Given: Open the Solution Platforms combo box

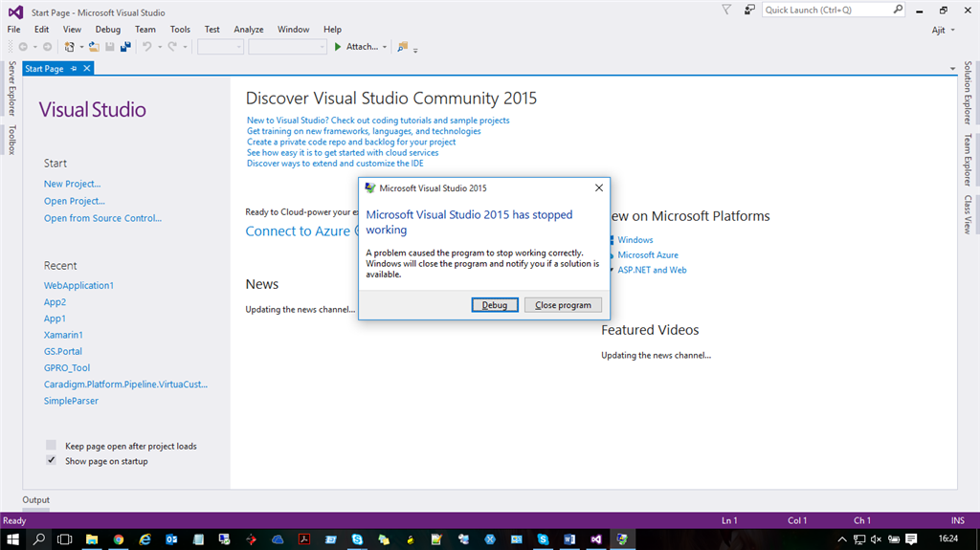Looking at the screenshot, I should 287,47.
